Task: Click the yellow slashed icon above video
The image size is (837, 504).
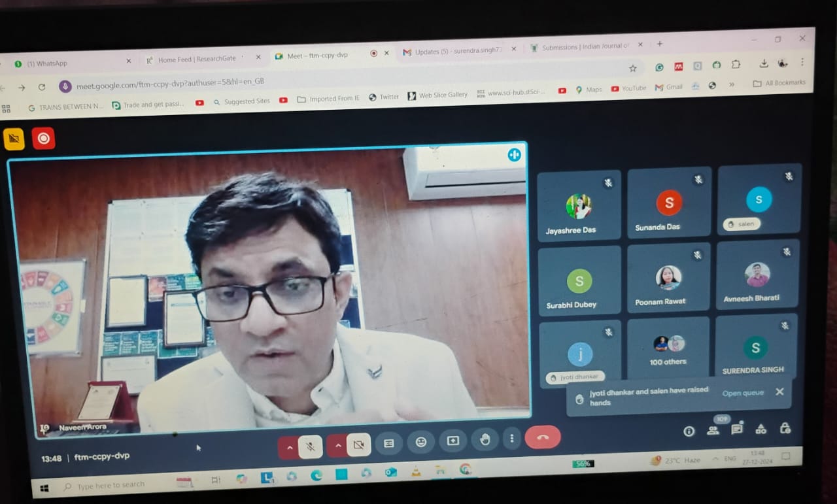Action: 14,139
